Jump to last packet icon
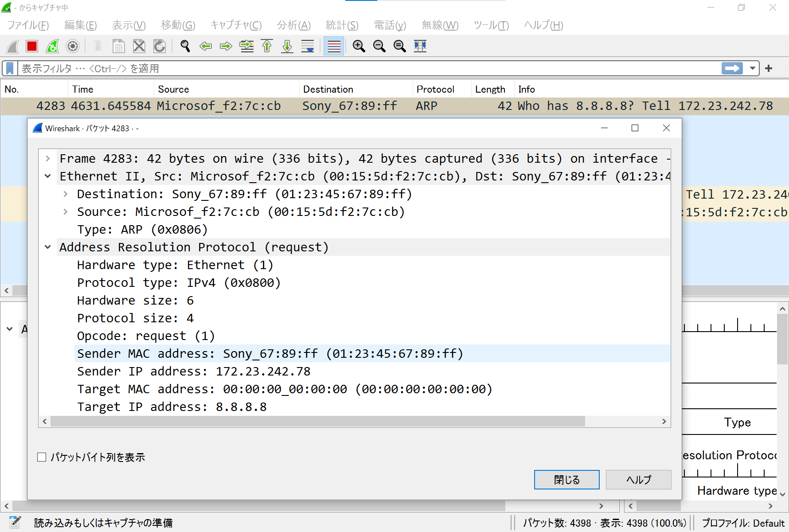 coord(287,46)
